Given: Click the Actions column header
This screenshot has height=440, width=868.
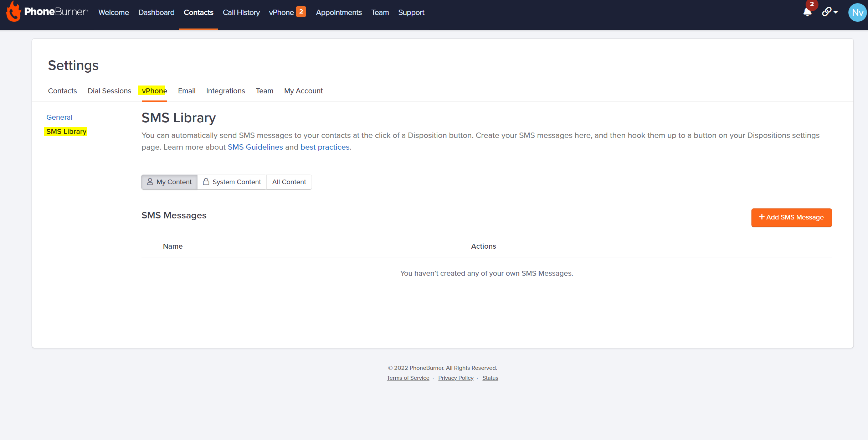Looking at the screenshot, I should tap(483, 246).
